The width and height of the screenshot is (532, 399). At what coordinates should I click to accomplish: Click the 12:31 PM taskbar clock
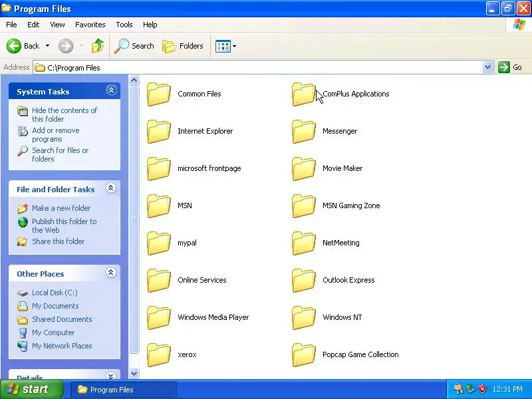coord(507,389)
